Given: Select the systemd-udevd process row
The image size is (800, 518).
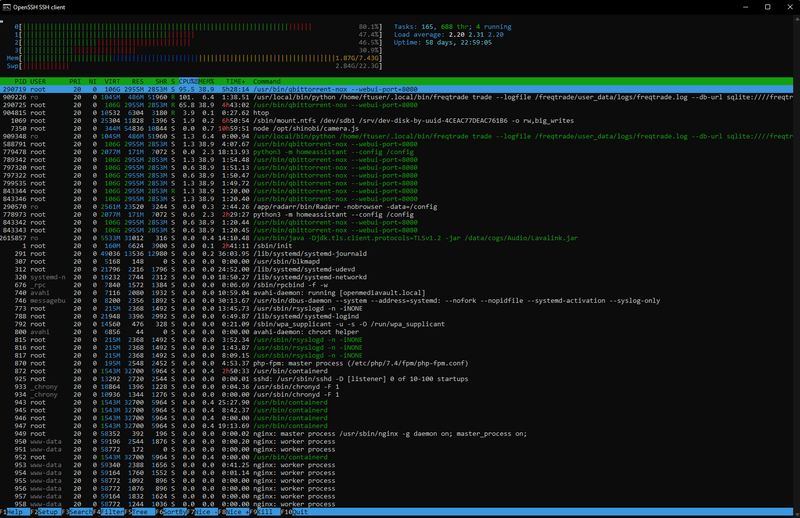Looking at the screenshot, I should pos(396,269).
